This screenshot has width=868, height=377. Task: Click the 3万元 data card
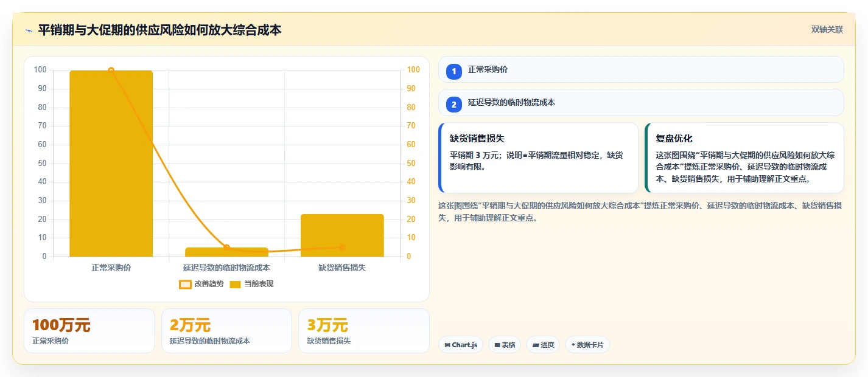click(x=364, y=331)
